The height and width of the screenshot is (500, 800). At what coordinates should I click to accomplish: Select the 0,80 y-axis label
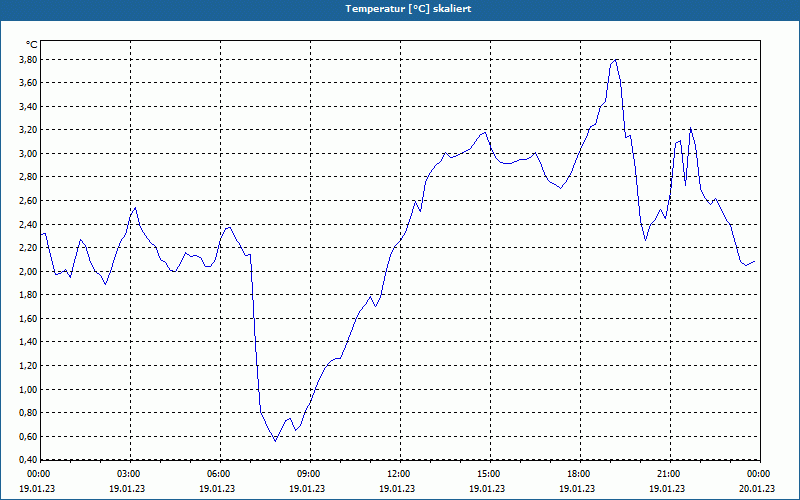[x=28, y=413]
